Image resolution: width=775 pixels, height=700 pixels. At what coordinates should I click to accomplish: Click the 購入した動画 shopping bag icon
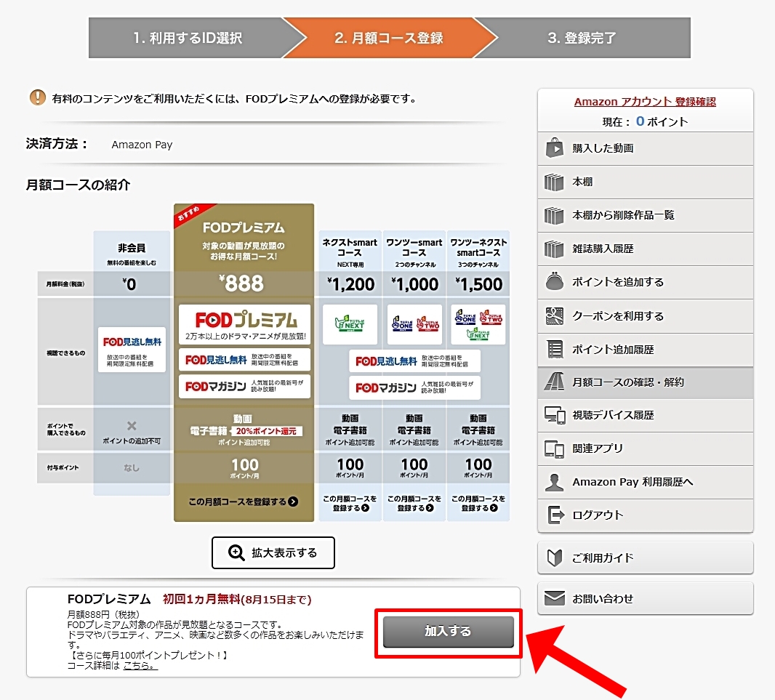[x=554, y=148]
